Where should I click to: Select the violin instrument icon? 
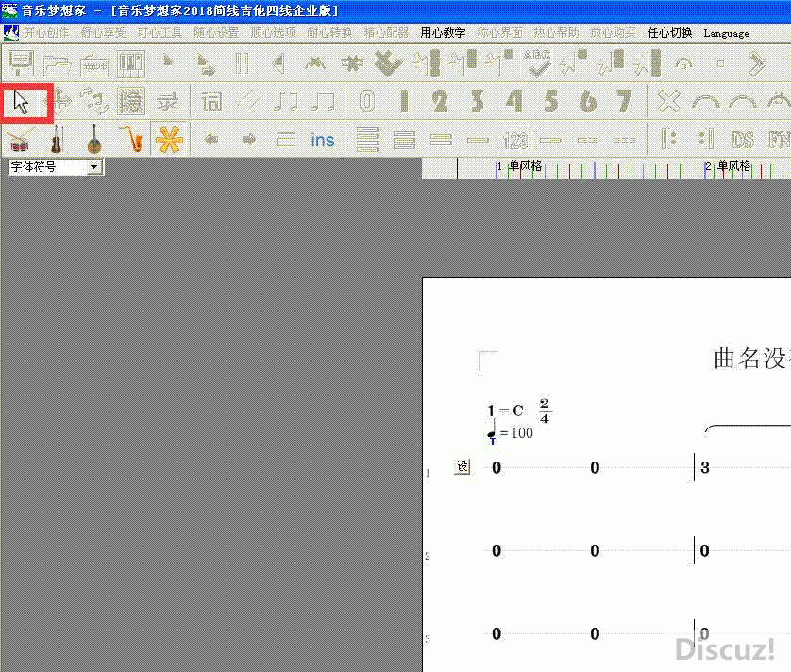(x=57, y=140)
